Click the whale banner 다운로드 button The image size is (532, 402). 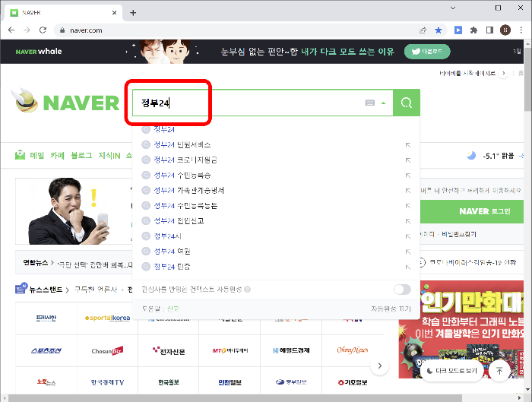(427, 52)
